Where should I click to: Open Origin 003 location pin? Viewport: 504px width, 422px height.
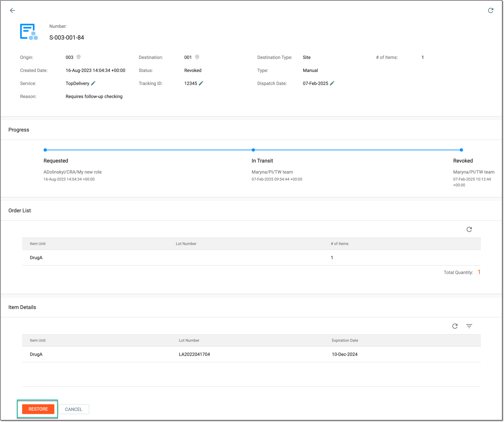(78, 57)
